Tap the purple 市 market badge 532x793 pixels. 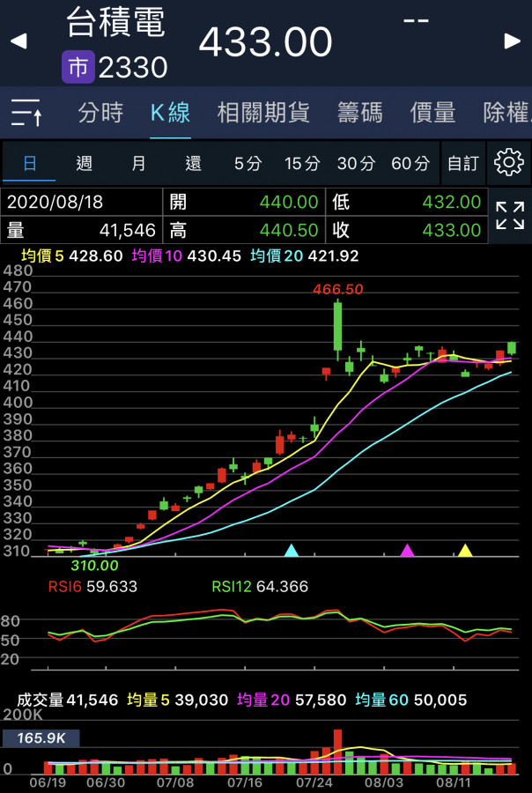pos(78,67)
